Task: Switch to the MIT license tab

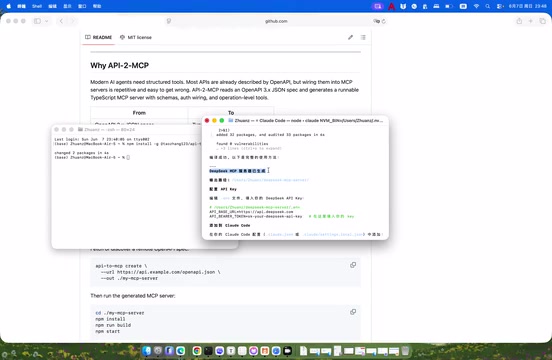Action: click(136, 37)
